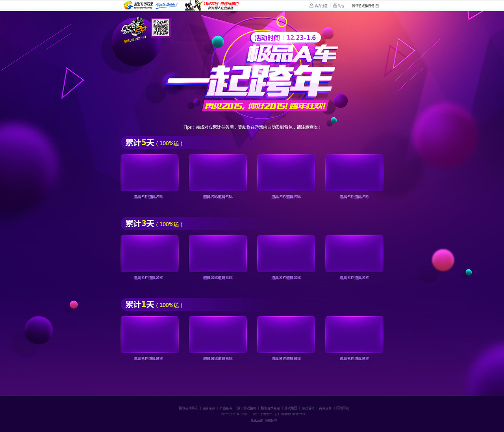The height and width of the screenshot is (432, 504).
Task: Open 商务合作 footer link
Action: [325, 408]
